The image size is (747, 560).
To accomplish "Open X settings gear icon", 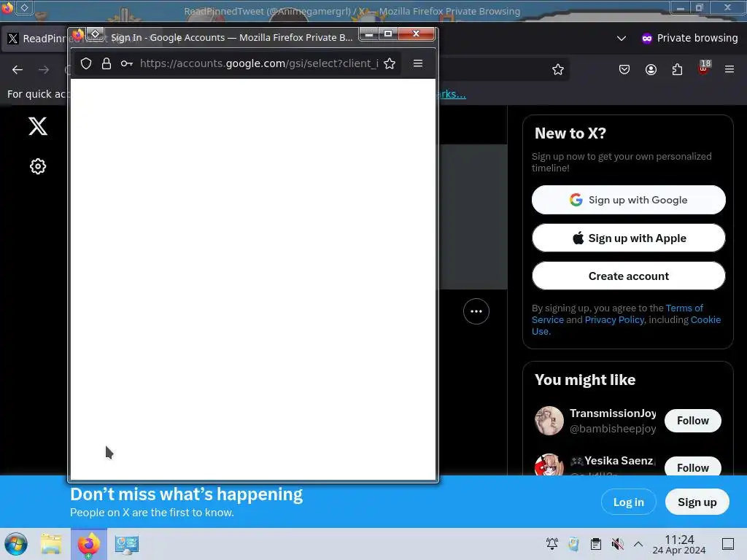I will (38, 166).
